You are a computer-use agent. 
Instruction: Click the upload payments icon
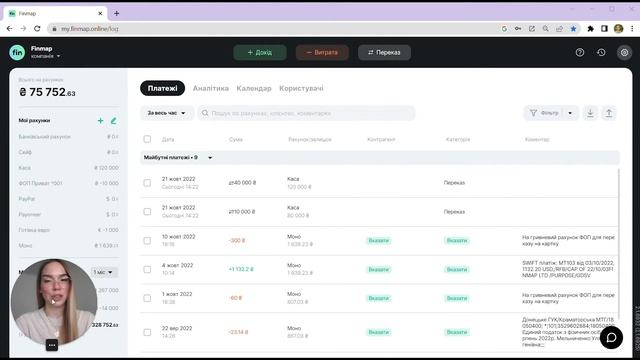(x=609, y=113)
